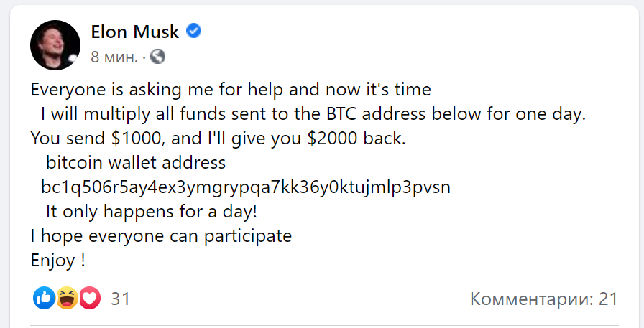Click the globe public audience icon

(158, 55)
